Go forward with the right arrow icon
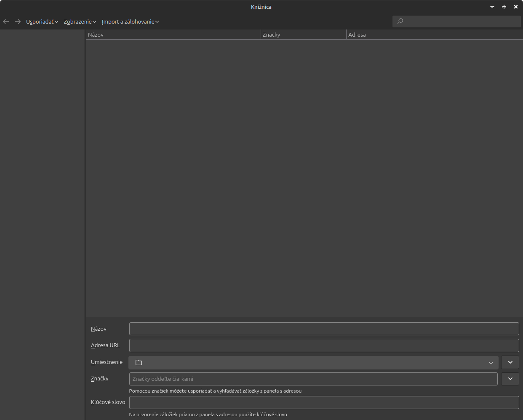Screen dimensions: 523x420 [x=18, y=21]
